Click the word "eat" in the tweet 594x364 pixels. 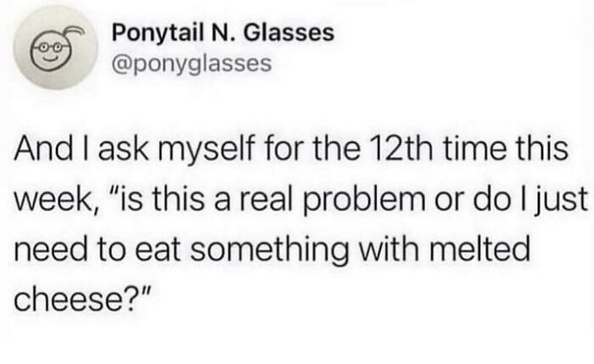157,250
